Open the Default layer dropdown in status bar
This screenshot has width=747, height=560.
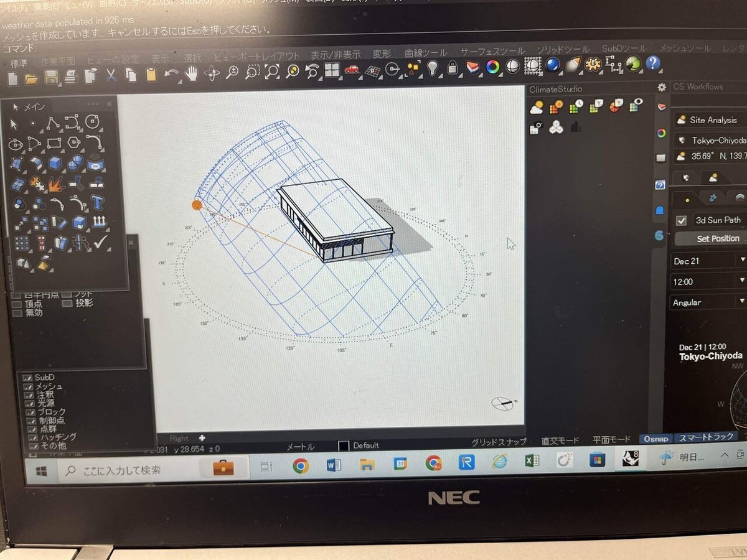point(367,446)
